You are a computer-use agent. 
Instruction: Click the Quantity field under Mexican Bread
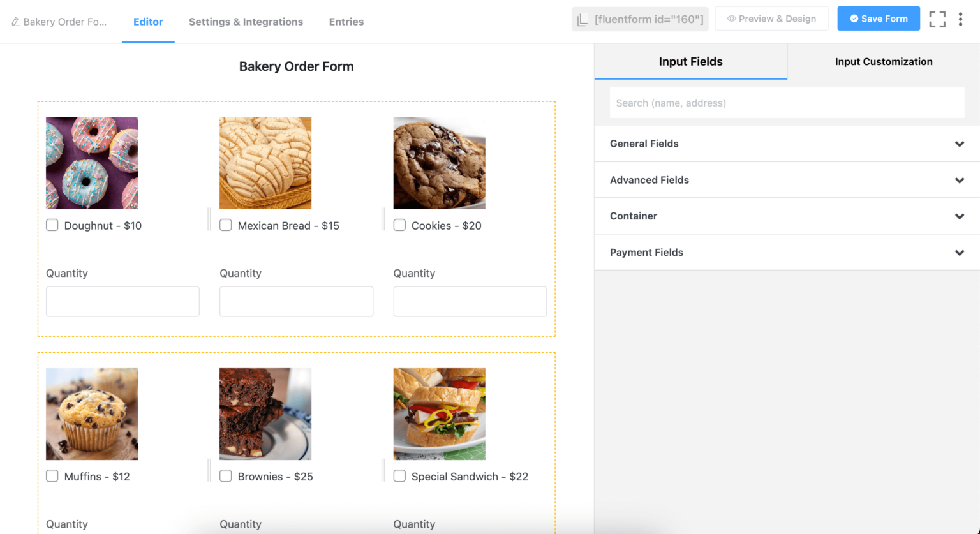(296, 300)
